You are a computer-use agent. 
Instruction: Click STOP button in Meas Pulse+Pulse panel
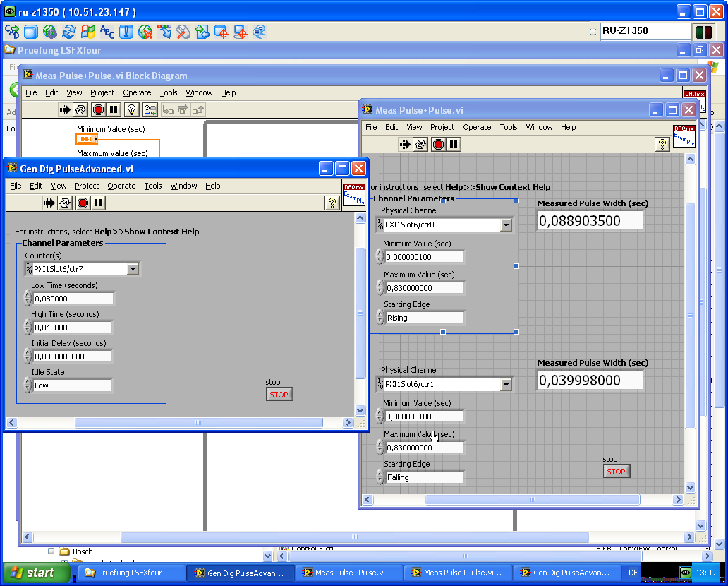coord(616,471)
